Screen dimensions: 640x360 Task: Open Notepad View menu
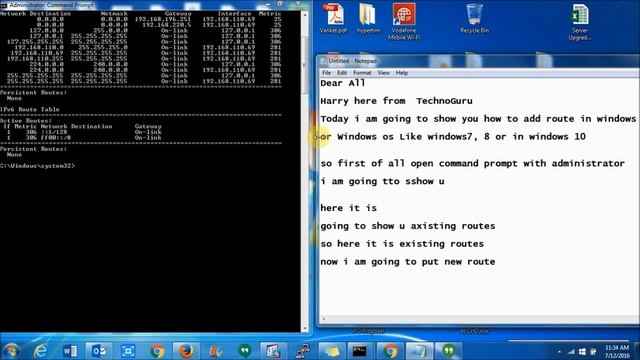(383, 73)
